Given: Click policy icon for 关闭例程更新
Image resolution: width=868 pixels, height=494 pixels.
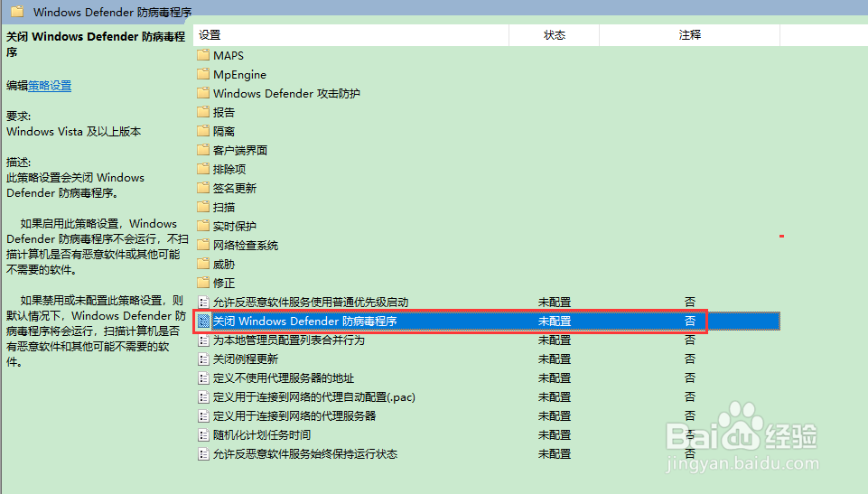Looking at the screenshot, I should 204,359.
